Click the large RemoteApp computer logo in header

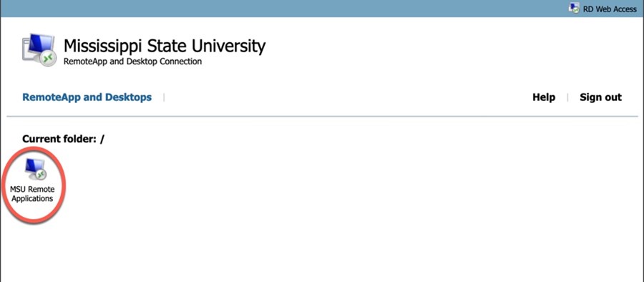tap(38, 50)
